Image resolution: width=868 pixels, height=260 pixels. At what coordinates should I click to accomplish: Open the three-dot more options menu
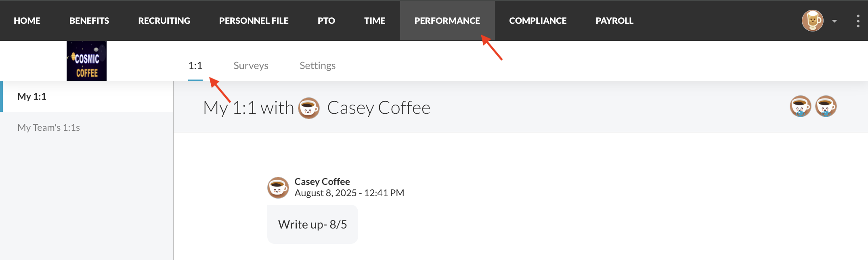pyautogui.click(x=858, y=21)
